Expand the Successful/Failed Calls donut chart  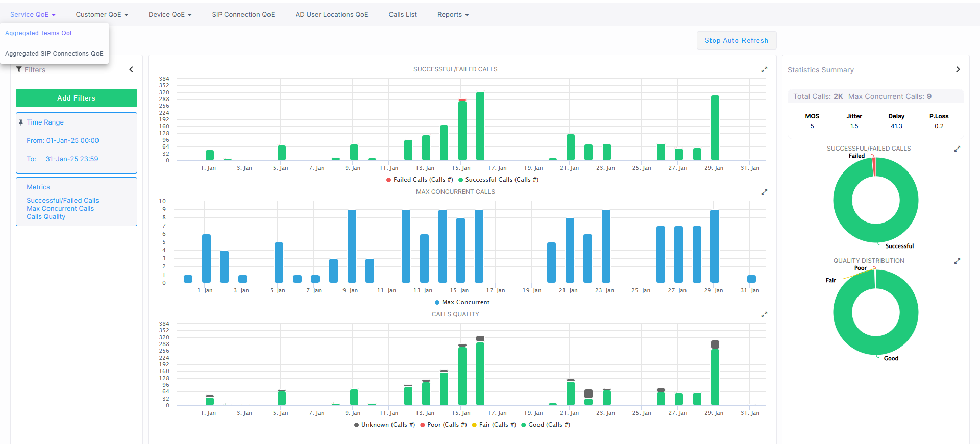(x=957, y=149)
